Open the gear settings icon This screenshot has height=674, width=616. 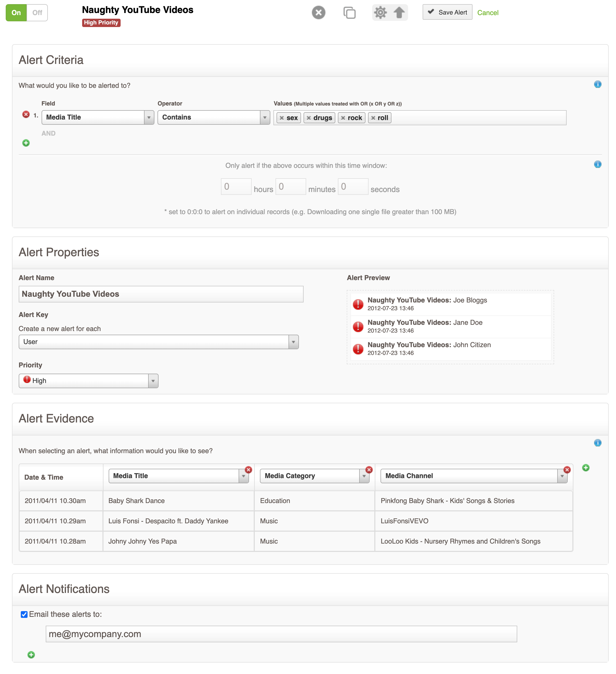(x=380, y=13)
